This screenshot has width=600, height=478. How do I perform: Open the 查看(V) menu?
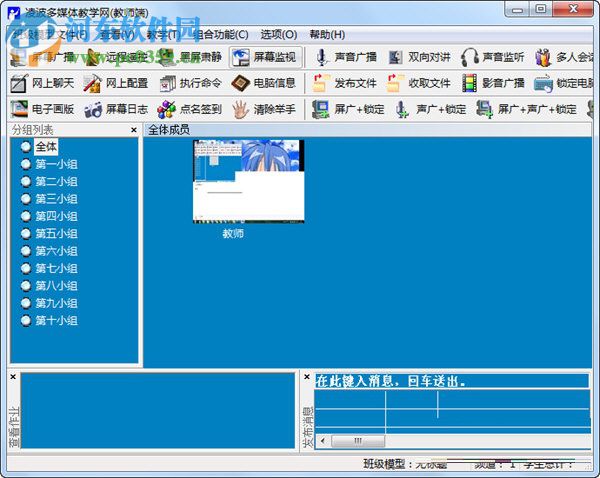(x=116, y=35)
